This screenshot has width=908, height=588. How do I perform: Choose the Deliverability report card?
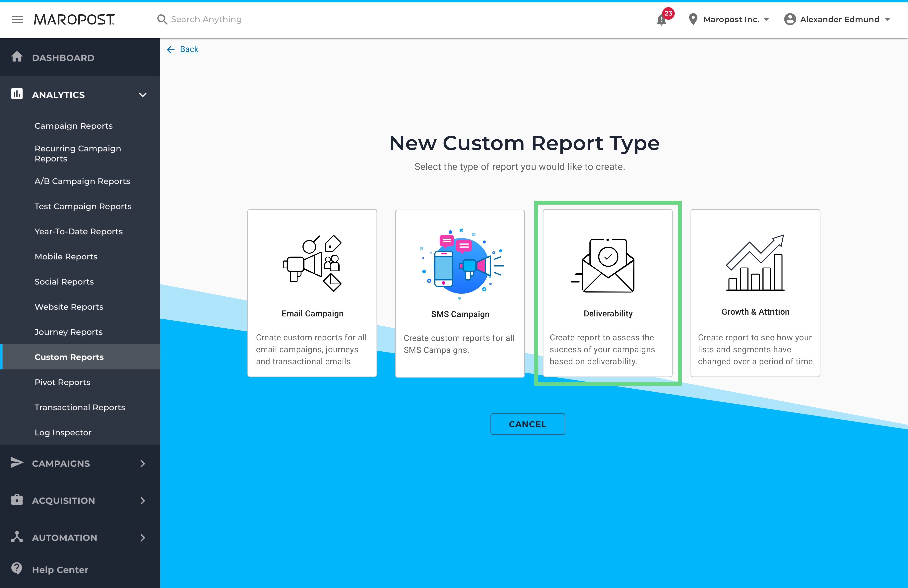point(607,293)
